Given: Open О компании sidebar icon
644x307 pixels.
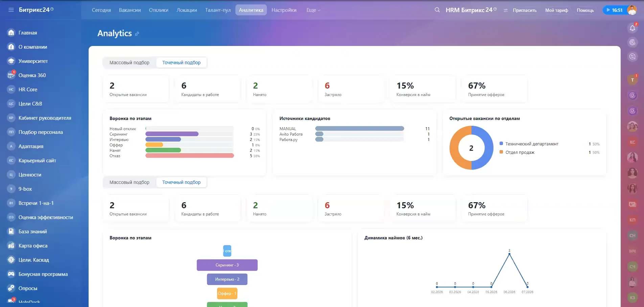Looking at the screenshot, I should pos(11,47).
